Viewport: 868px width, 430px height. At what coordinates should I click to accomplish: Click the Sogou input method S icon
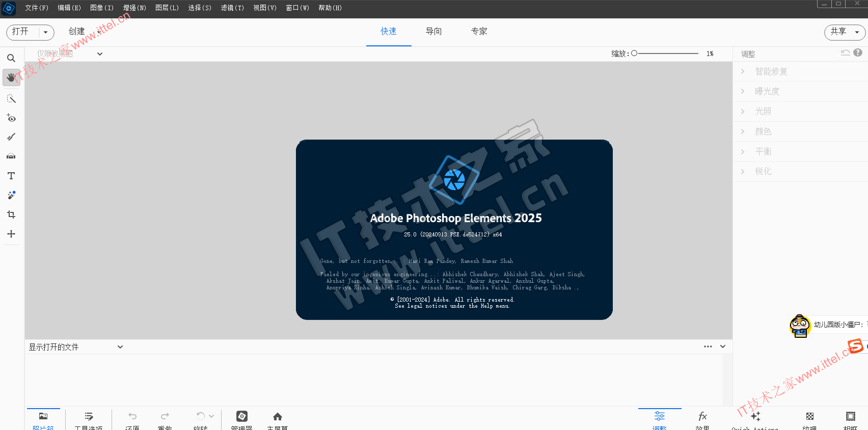click(856, 346)
